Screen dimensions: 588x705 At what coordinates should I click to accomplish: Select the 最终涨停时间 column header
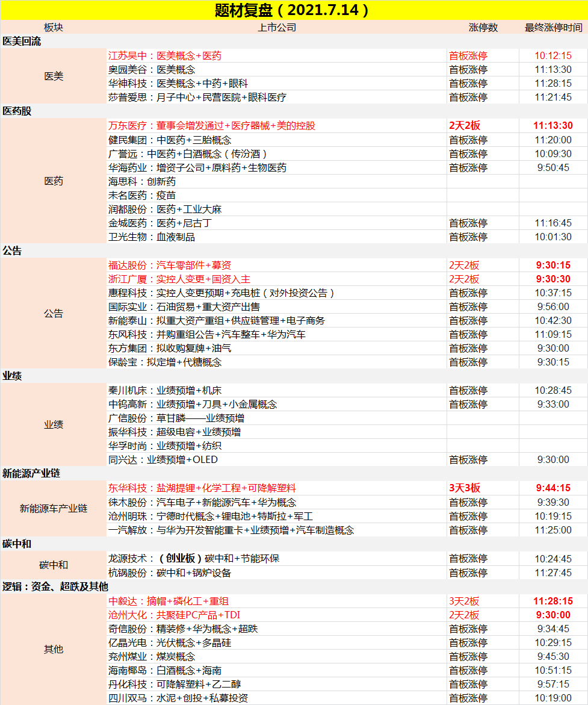(x=553, y=28)
